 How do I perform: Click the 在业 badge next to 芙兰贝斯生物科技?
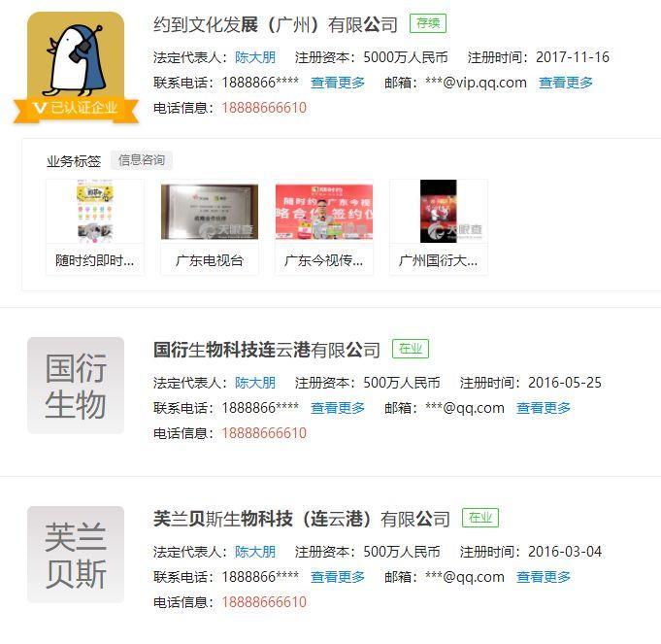480,518
